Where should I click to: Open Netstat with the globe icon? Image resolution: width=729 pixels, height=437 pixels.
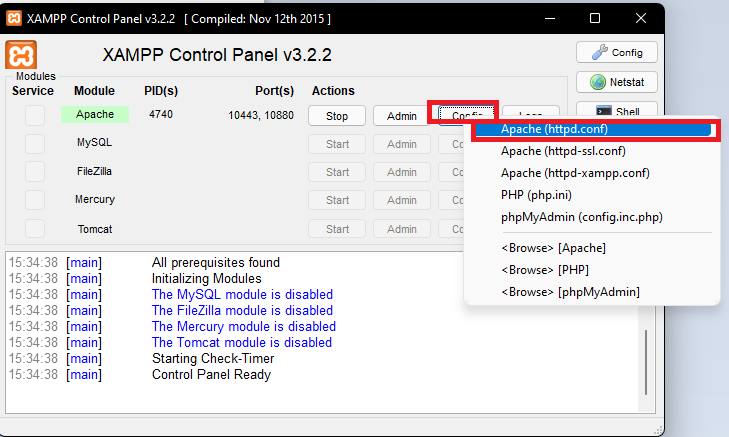[x=615, y=82]
